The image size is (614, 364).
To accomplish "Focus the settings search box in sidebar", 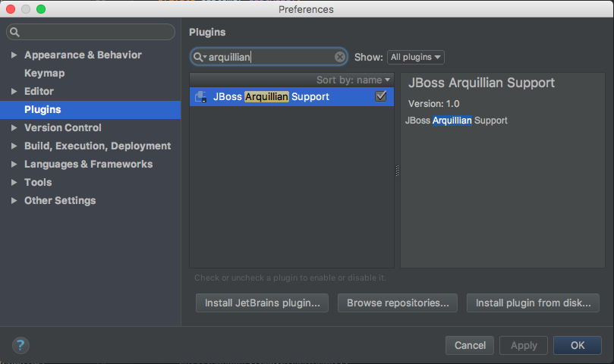I will [x=90, y=32].
